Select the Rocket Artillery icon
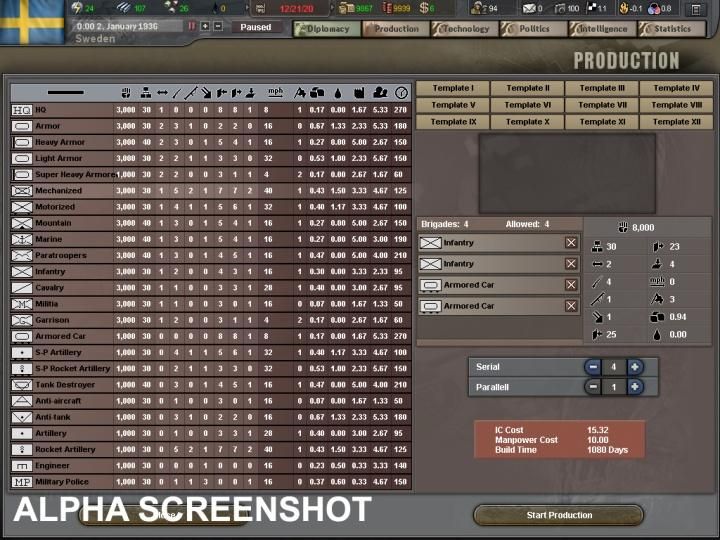 coord(22,450)
